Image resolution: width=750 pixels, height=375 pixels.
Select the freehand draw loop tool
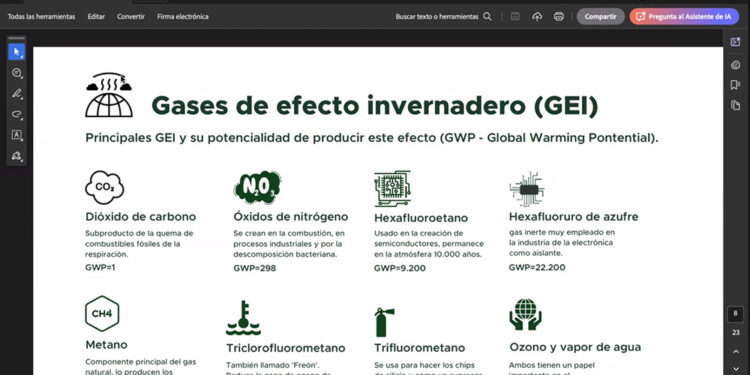pyautogui.click(x=16, y=114)
